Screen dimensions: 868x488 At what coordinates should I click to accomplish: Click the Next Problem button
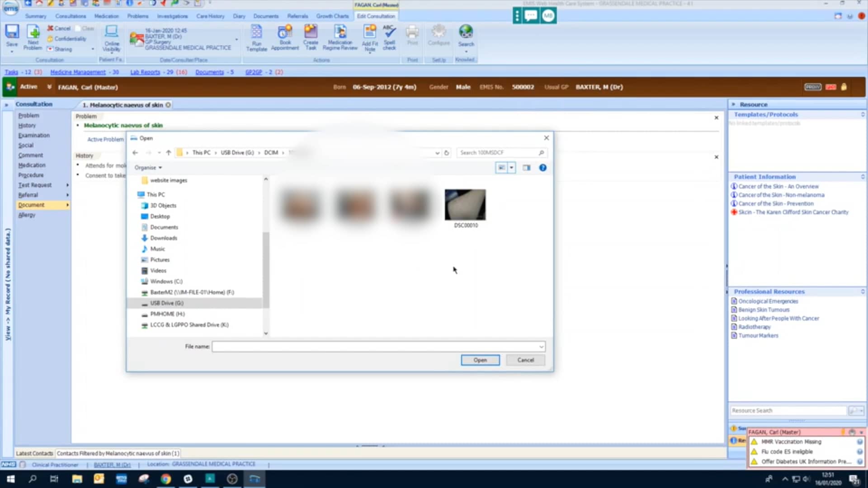[x=33, y=38]
